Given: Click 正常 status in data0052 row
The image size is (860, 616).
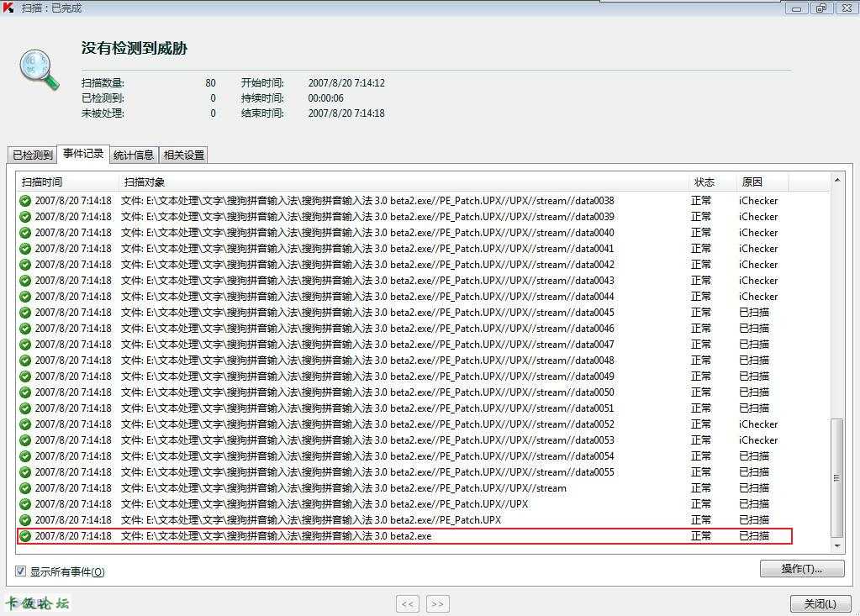Looking at the screenshot, I should 701,424.
